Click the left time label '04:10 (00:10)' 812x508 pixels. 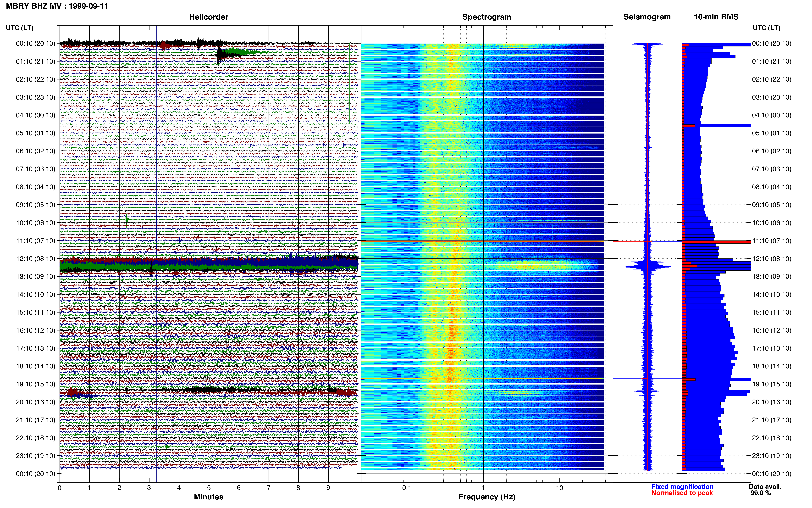pyautogui.click(x=36, y=115)
